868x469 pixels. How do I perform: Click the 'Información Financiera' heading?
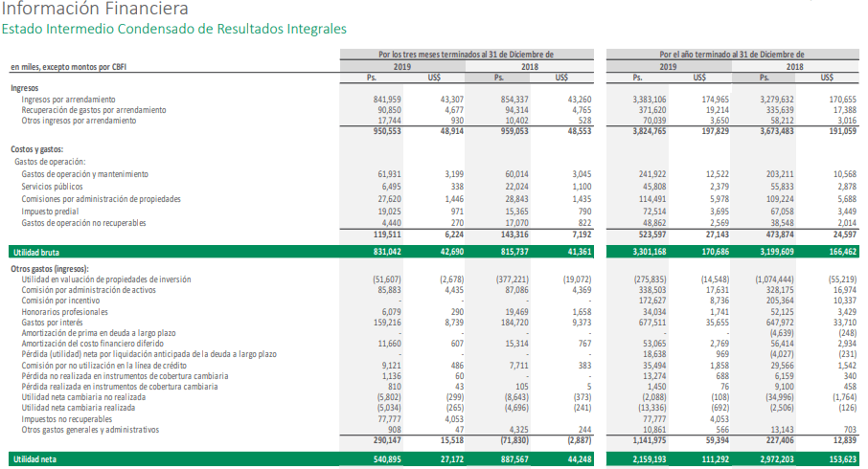click(95, 9)
